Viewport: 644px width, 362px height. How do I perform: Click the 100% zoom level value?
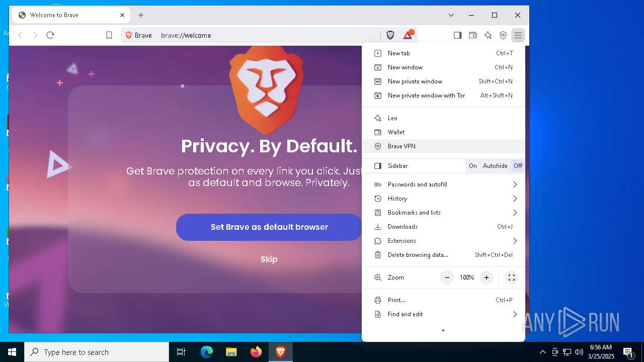(467, 278)
